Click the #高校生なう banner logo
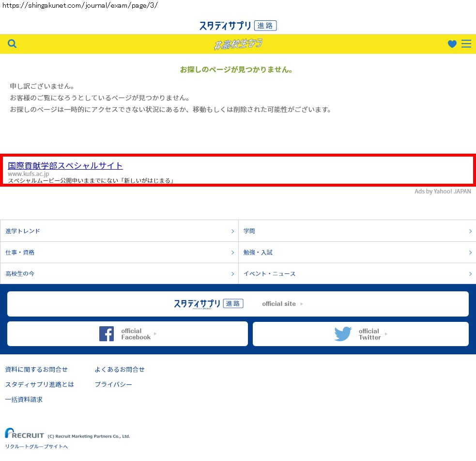This screenshot has height=461, width=476. 238,44
